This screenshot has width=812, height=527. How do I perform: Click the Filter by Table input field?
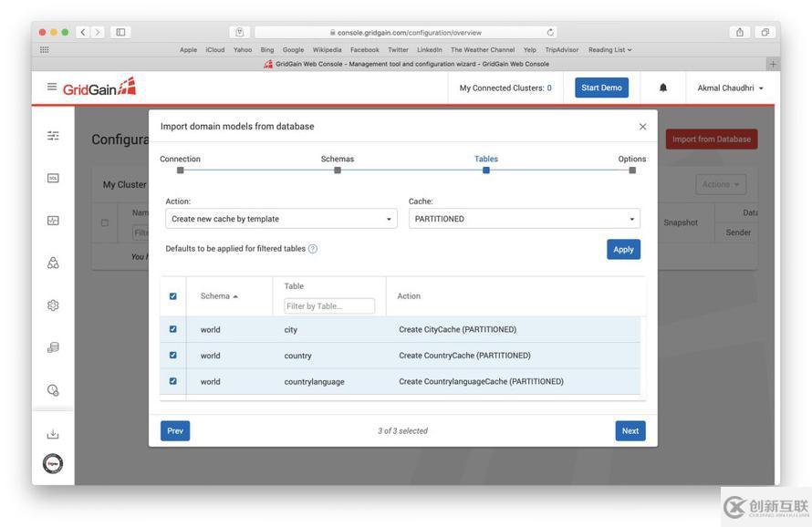click(329, 306)
